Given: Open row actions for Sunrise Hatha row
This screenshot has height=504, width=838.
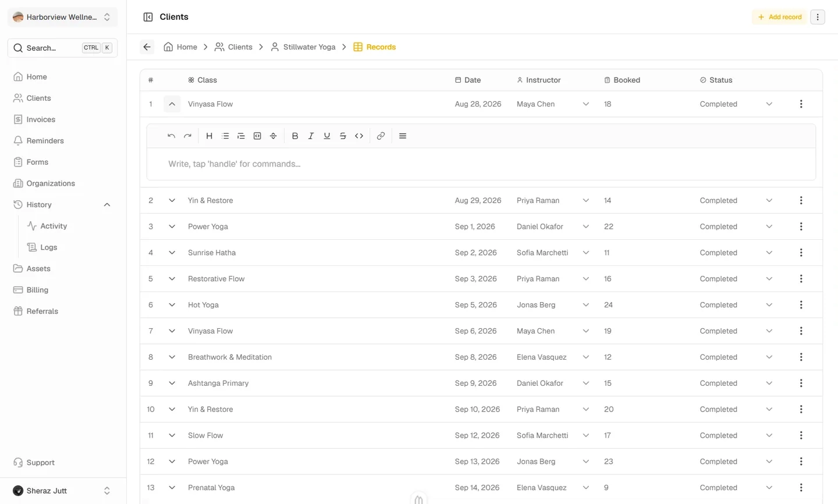Looking at the screenshot, I should point(801,253).
